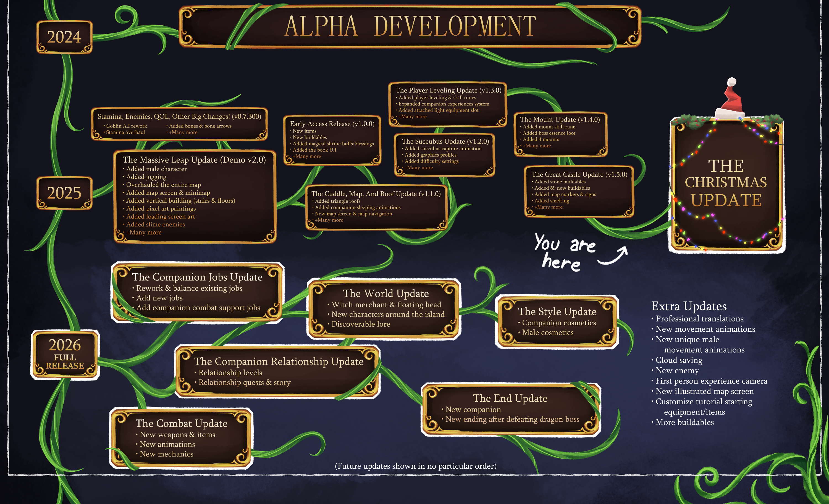This screenshot has height=504, width=829.
Task: Click The Succubus Update v1.2.0 box
Action: (x=444, y=155)
